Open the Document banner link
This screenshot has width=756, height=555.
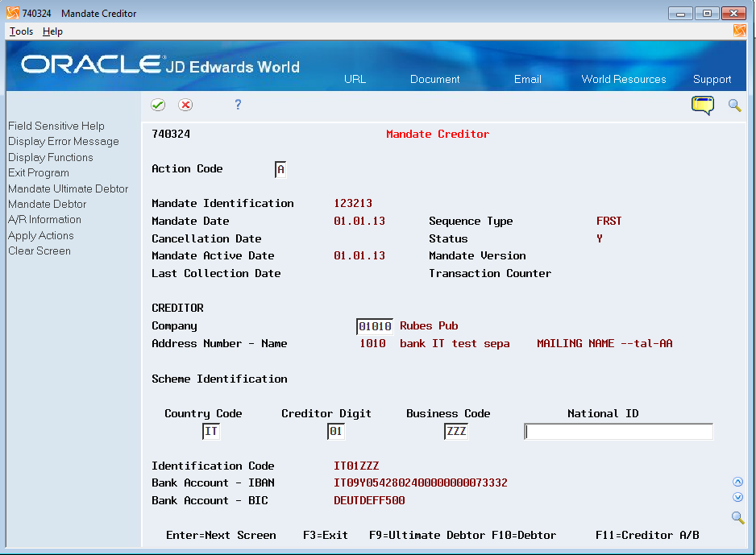tap(435, 79)
